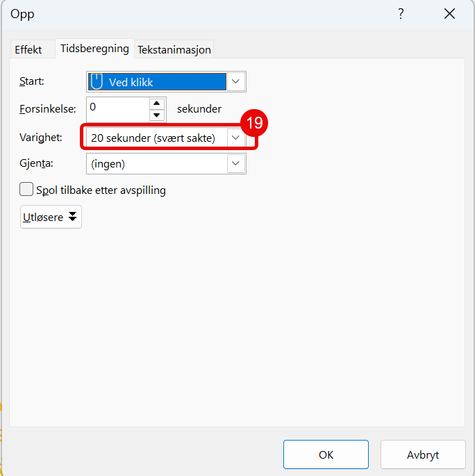The width and height of the screenshot is (475, 476).
Task: Click the Forsinkelse delay input field
Action: click(118, 110)
